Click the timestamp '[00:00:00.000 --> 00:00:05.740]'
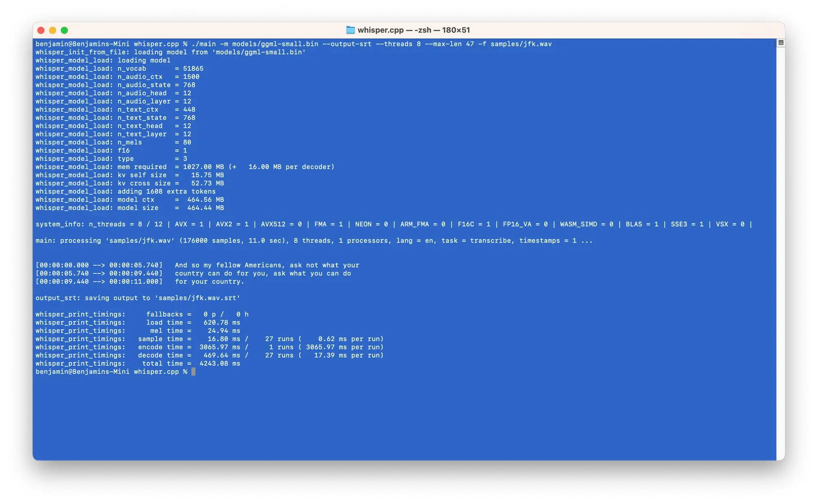 (99, 265)
